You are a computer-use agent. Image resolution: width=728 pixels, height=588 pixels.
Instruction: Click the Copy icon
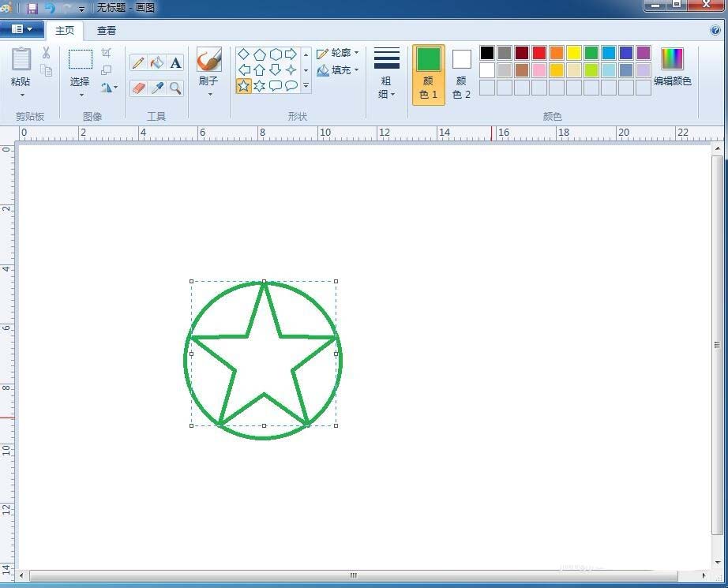tap(46, 70)
